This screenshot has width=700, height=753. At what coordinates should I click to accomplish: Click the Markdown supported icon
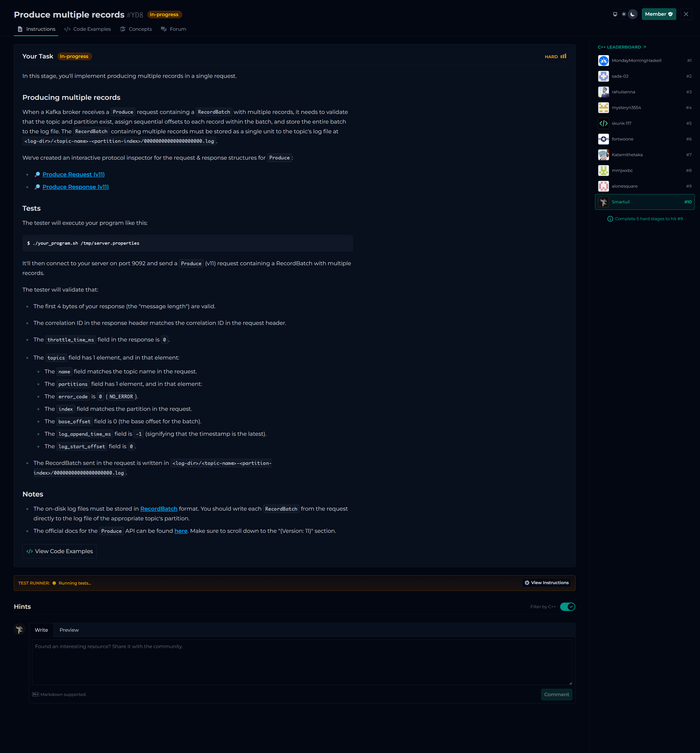[36, 694]
